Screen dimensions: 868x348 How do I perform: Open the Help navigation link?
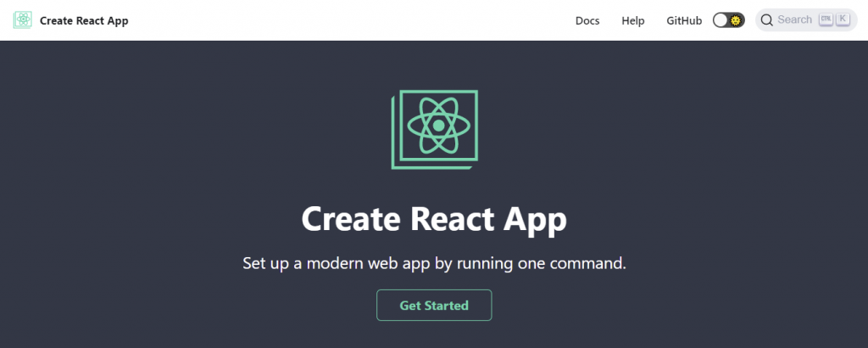coord(632,20)
